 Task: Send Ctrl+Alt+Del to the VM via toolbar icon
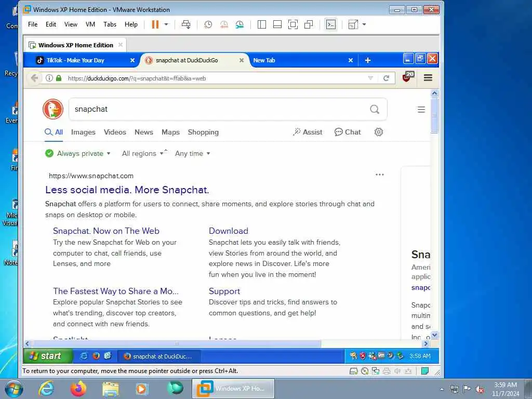[186, 24]
